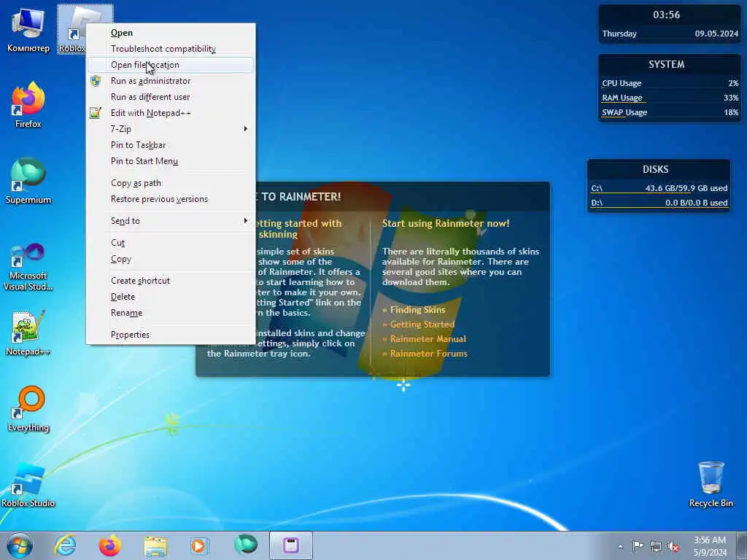Click the 09.05.2024 date text
Screen dimensions: 747x560
(x=716, y=34)
